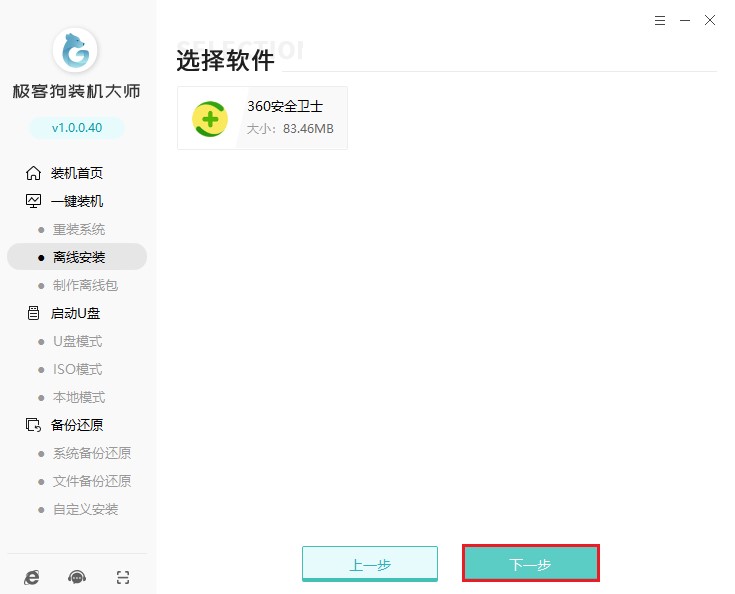Select 系统备份还原 option
This screenshot has height=594, width=735.
(92, 453)
